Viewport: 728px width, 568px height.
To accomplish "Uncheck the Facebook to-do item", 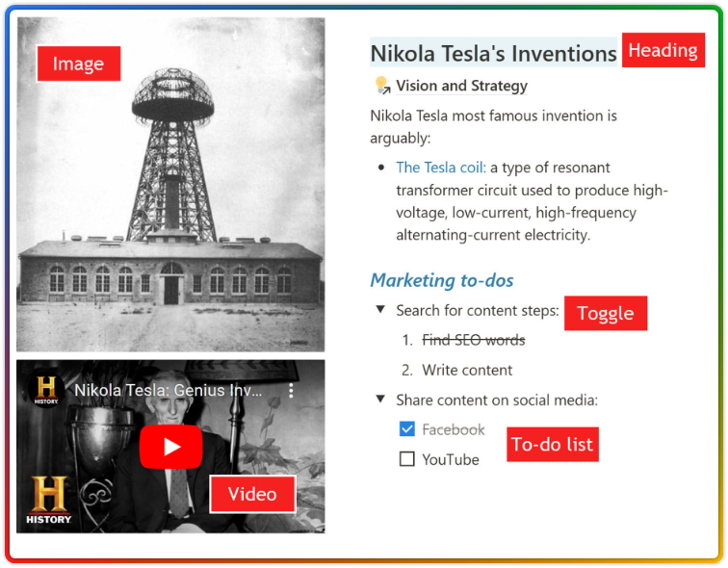I will coord(406,429).
